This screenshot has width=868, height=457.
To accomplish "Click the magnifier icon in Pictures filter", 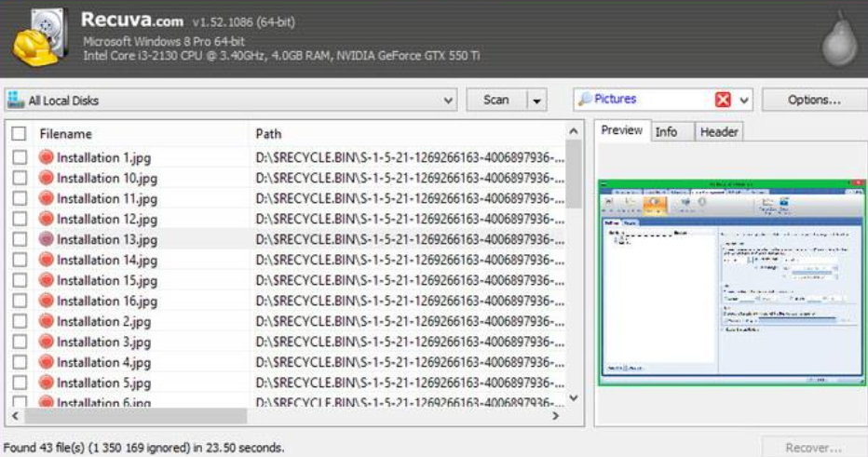I will click(x=585, y=100).
